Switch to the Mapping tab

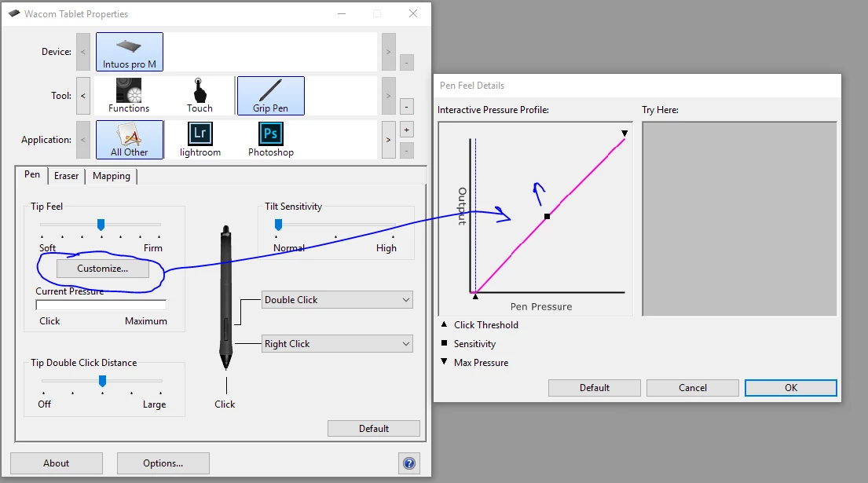pos(112,176)
